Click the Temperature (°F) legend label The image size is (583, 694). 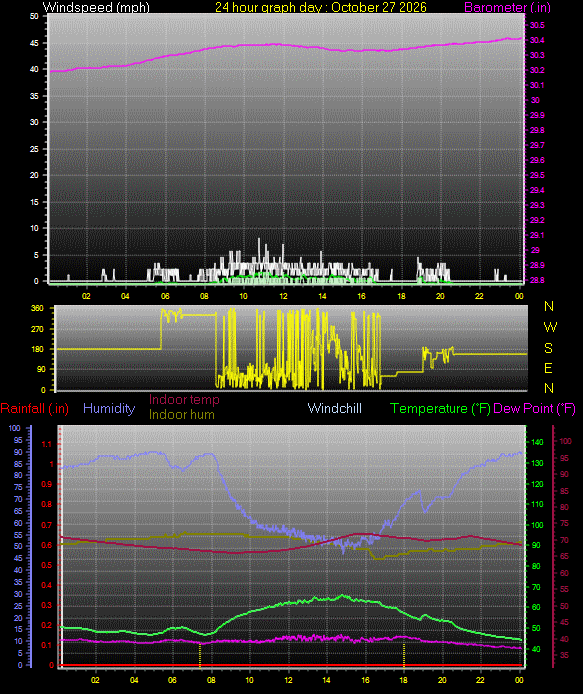click(x=440, y=408)
